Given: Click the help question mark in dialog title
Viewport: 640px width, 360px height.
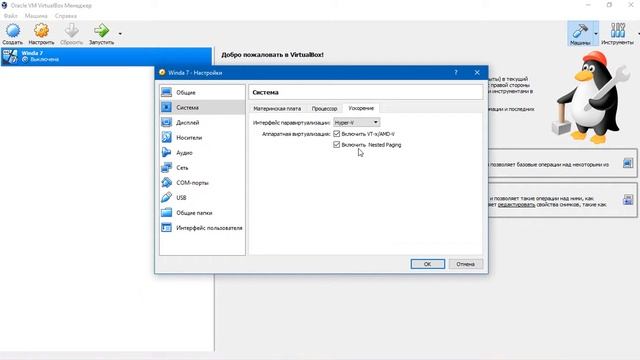Looking at the screenshot, I should 456,73.
